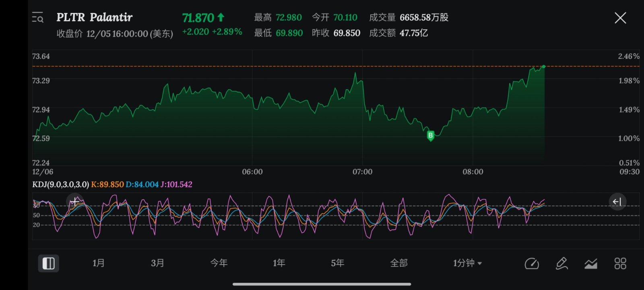
Task: Click the 12/06 date axis label
Action: [43, 172]
